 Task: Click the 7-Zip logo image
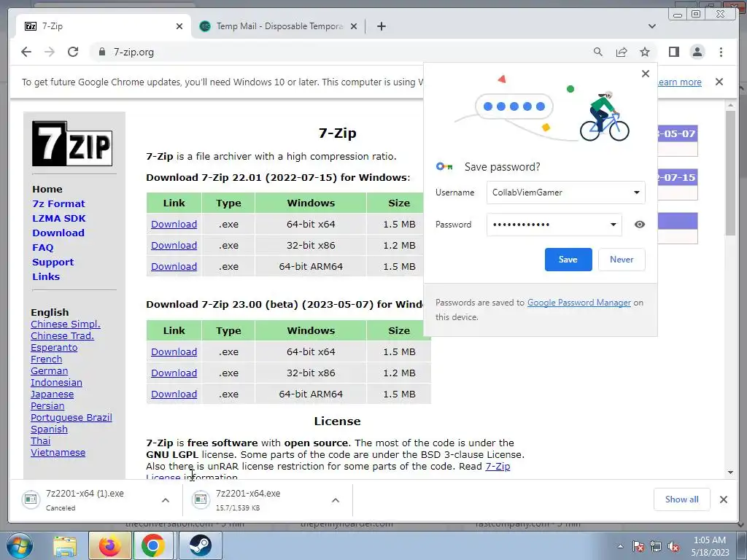click(x=72, y=144)
